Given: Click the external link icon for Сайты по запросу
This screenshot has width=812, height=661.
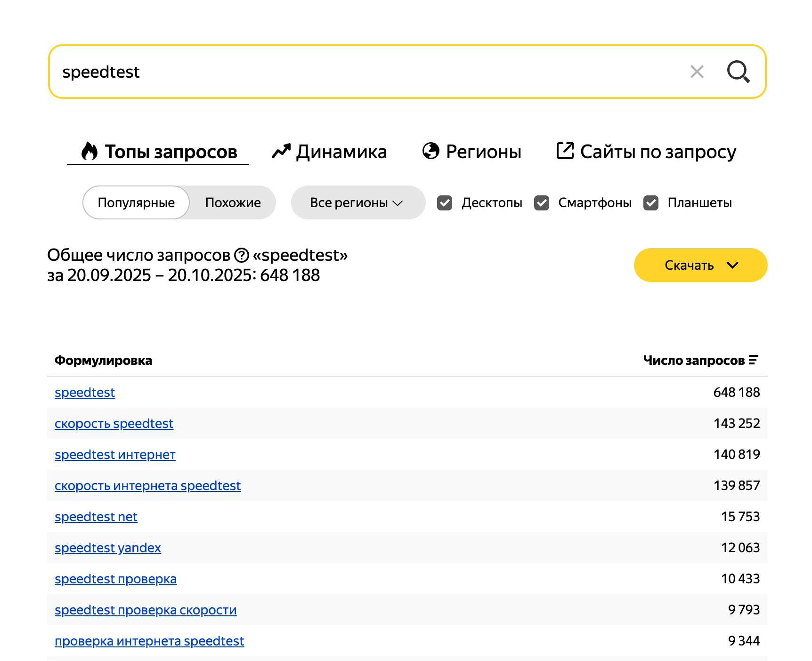Looking at the screenshot, I should tap(565, 151).
